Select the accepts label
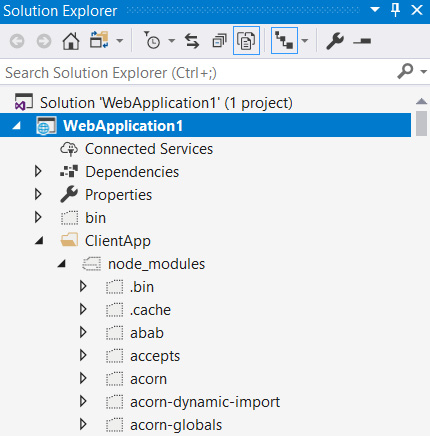Image resolution: width=430 pixels, height=436 pixels. click(155, 356)
